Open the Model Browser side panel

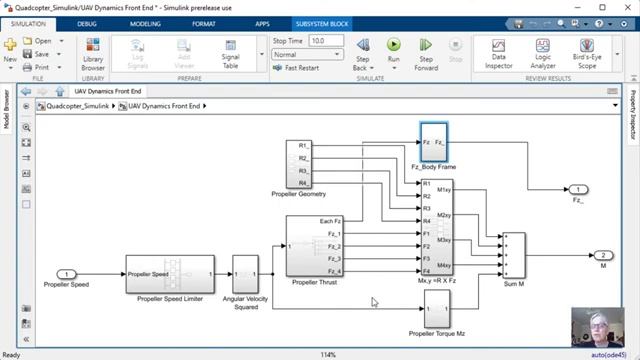pos(6,109)
